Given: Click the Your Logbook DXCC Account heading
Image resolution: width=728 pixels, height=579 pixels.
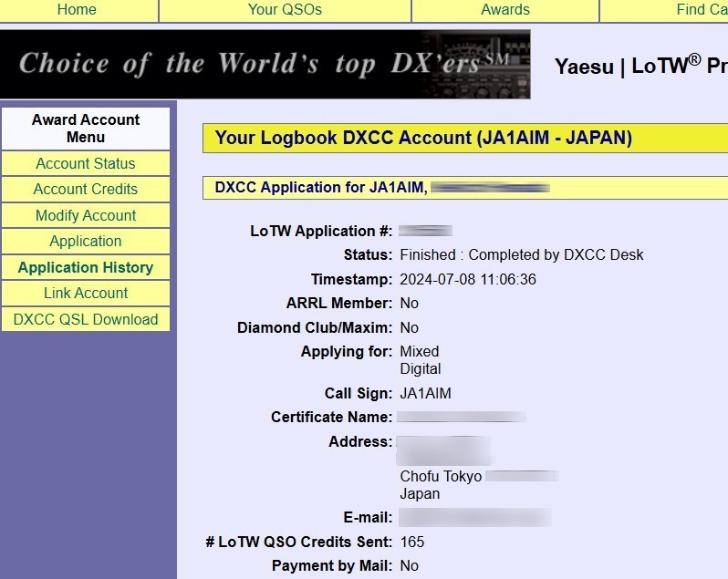Looking at the screenshot, I should pos(423,139).
